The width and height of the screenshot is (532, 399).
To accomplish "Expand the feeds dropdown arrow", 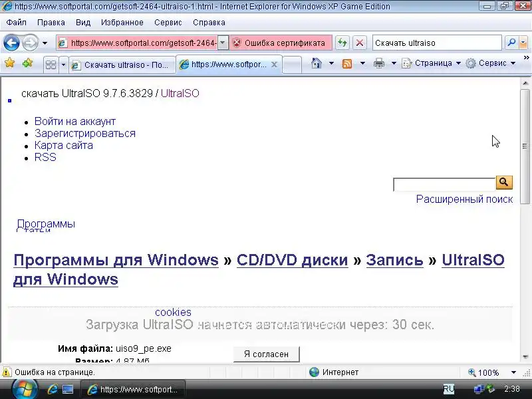I will click(x=362, y=63).
